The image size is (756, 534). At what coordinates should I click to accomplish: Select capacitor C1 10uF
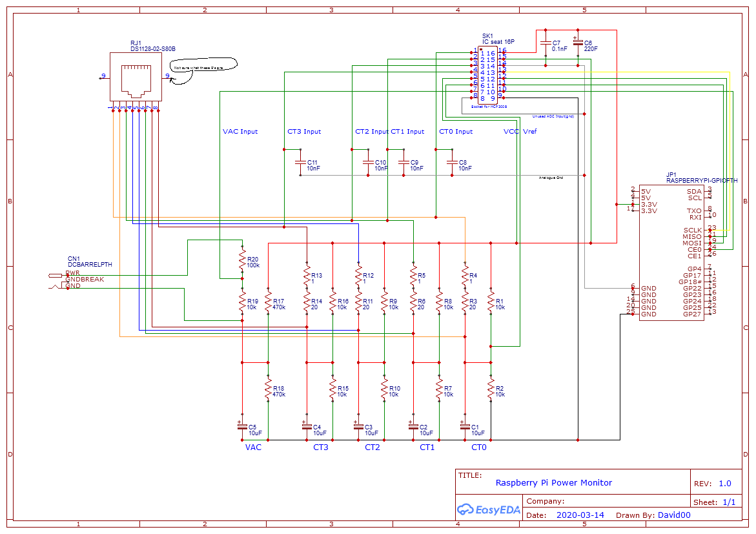(x=464, y=426)
